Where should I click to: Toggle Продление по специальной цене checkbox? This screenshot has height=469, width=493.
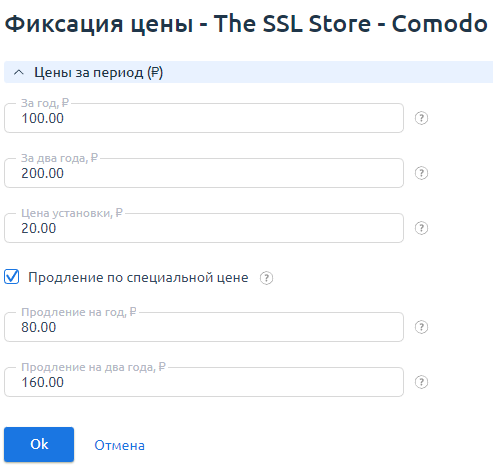pos(12,277)
